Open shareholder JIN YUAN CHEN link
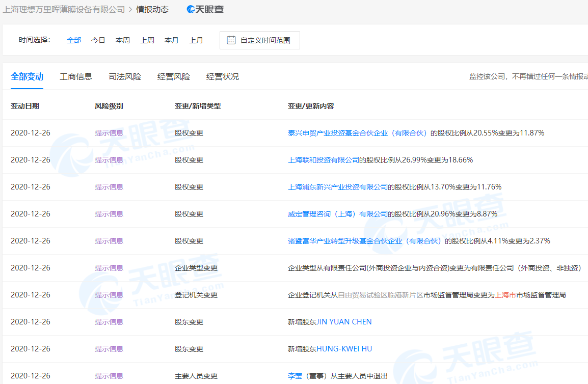The image size is (588, 384). (x=344, y=322)
